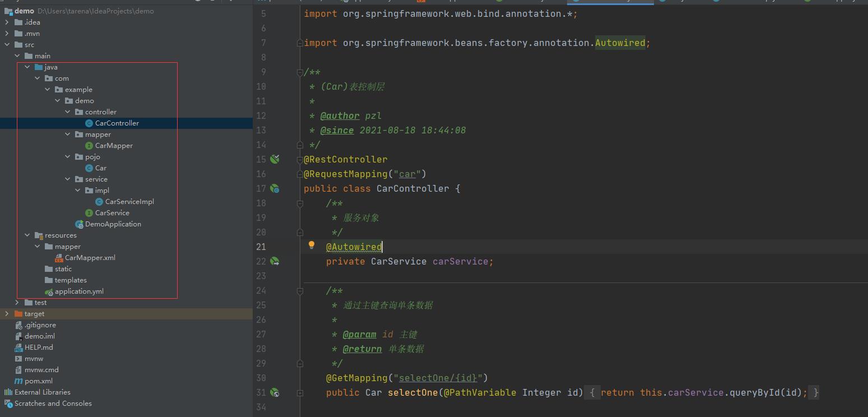Click the gutter icon on line 17
This screenshot has height=417, width=868.
(275, 189)
